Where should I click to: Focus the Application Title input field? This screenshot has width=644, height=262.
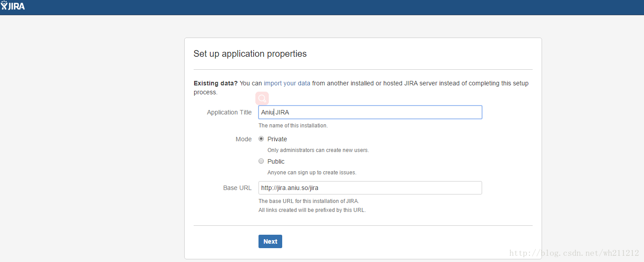pyautogui.click(x=370, y=112)
